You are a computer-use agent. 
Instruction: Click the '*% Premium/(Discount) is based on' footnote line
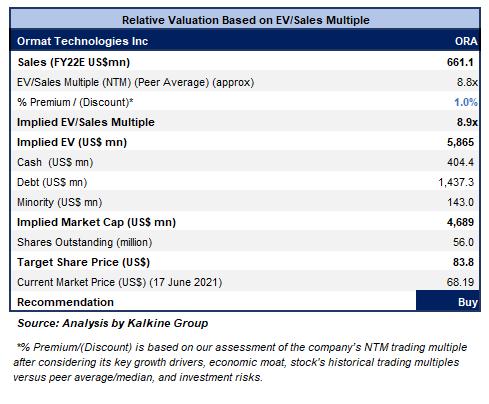(242, 347)
